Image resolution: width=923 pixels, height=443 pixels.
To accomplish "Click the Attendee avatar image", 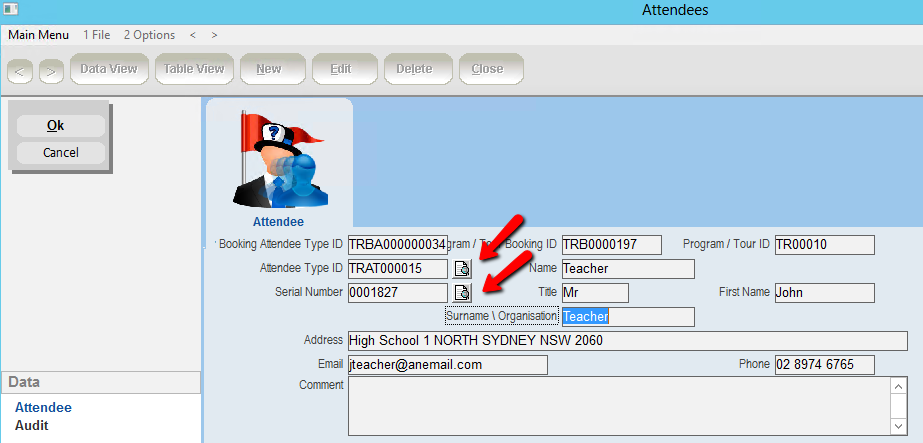I will pos(278,160).
